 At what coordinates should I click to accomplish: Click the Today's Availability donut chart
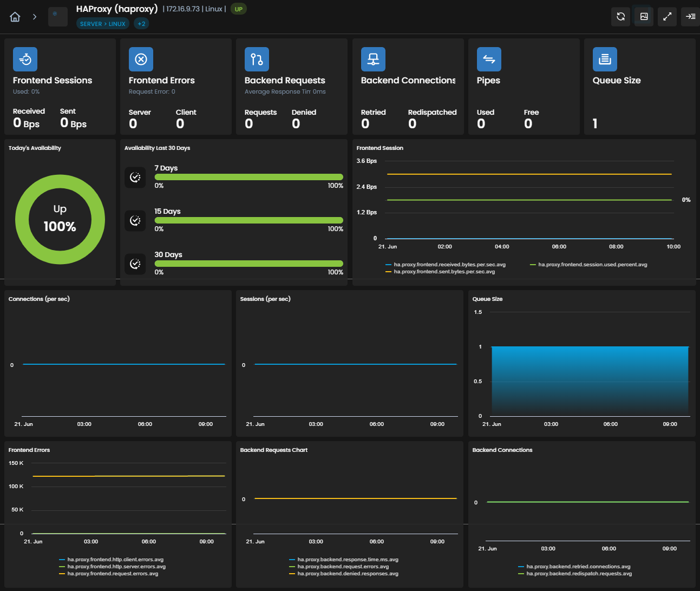pos(60,219)
